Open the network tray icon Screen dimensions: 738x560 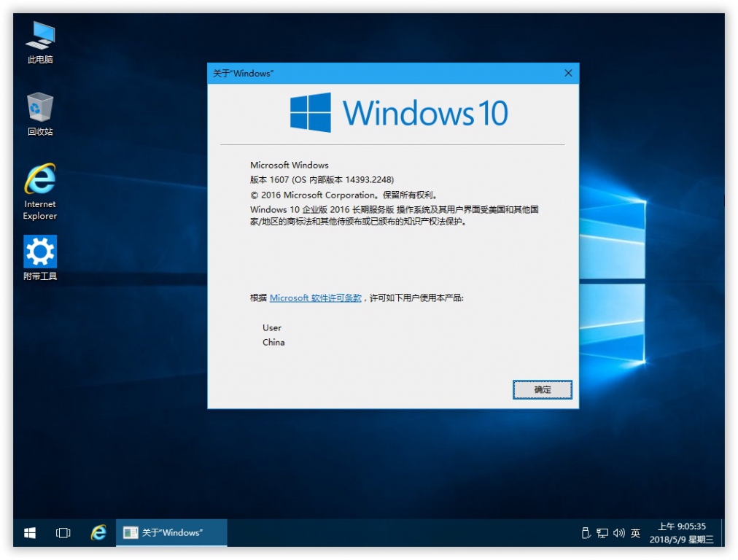pos(602,533)
